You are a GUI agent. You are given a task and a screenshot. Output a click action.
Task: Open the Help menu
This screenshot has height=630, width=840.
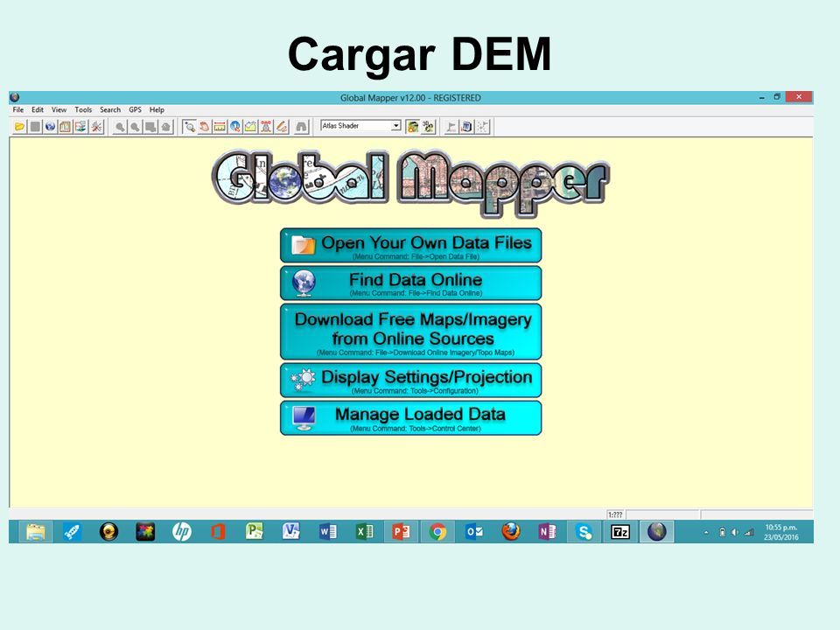pyautogui.click(x=157, y=110)
